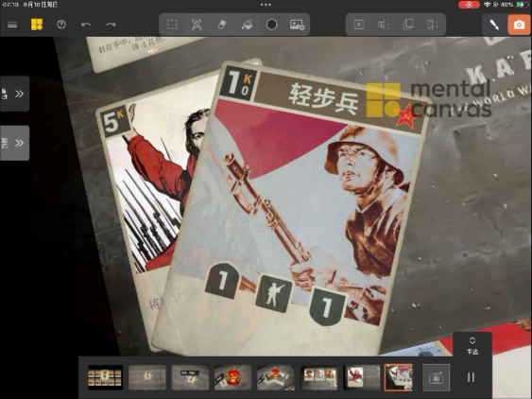
Task: Open the black color circle picker
Action: tap(271, 25)
